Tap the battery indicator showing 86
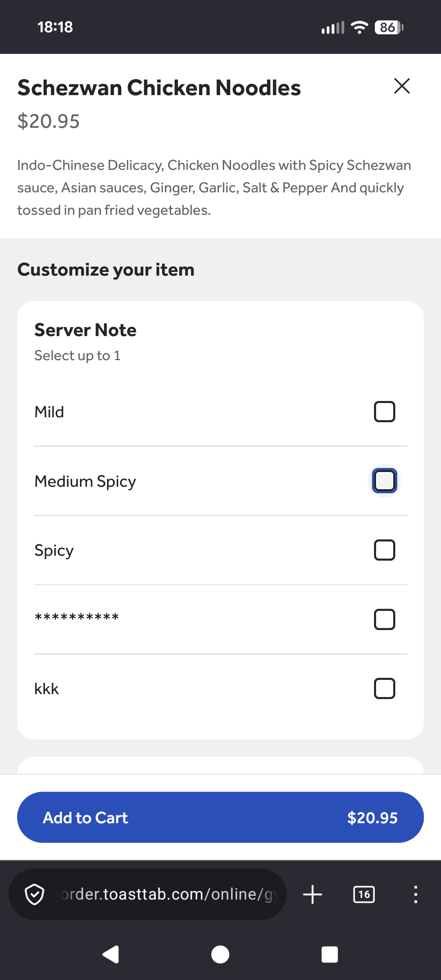Image resolution: width=441 pixels, height=980 pixels. [388, 27]
